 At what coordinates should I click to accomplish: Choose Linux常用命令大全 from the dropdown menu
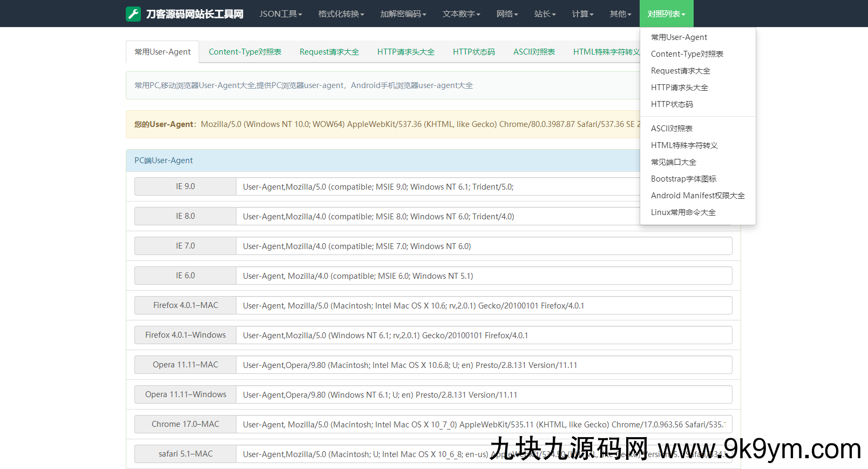coord(683,212)
